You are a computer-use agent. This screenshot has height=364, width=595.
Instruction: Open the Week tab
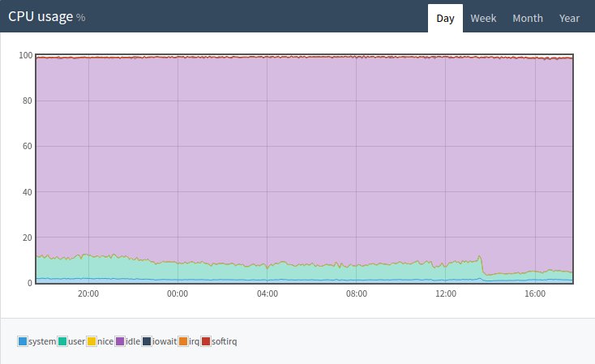(x=483, y=18)
